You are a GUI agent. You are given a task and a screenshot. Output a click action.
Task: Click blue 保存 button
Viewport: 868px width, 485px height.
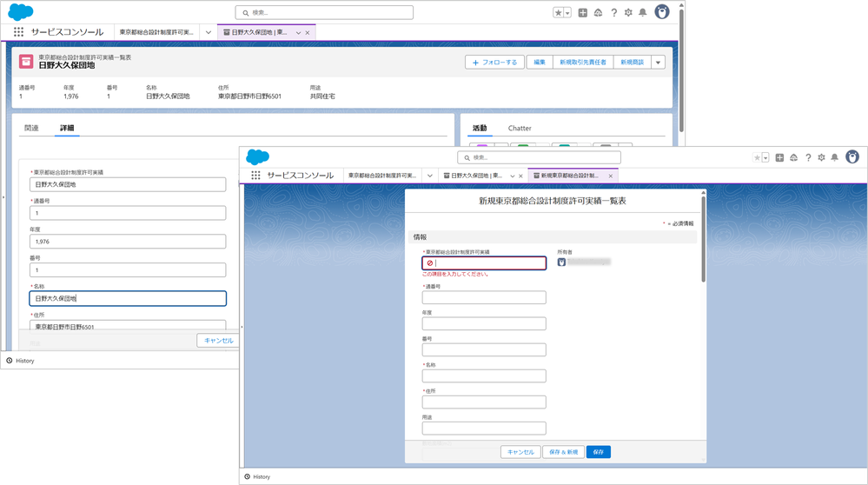point(599,452)
